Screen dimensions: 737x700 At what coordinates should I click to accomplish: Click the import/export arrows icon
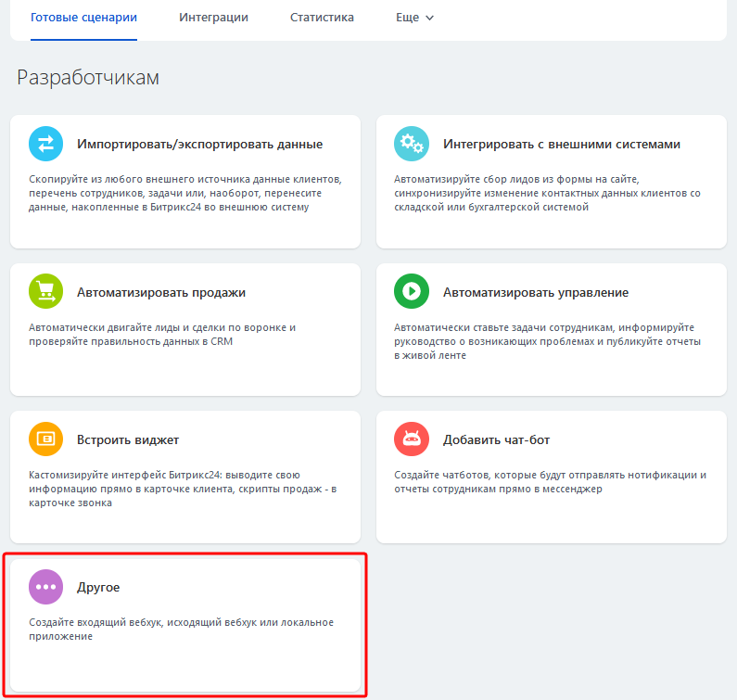(x=45, y=144)
